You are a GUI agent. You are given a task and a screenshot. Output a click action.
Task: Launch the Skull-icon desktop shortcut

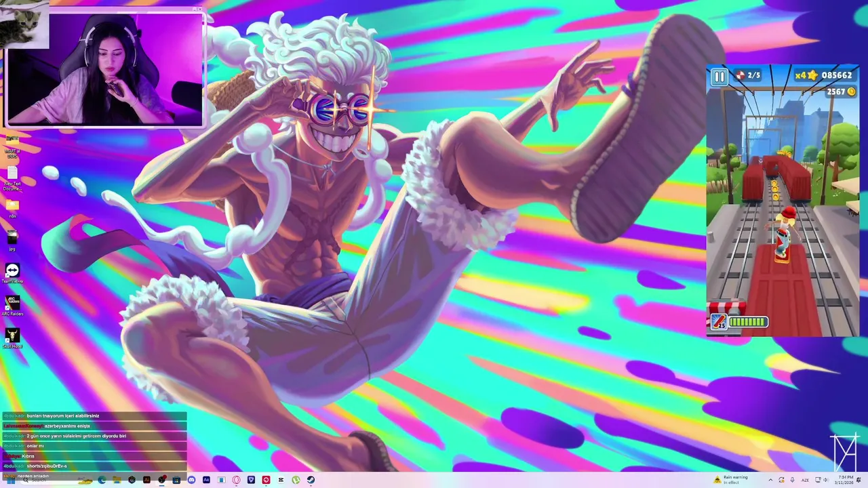(12, 338)
